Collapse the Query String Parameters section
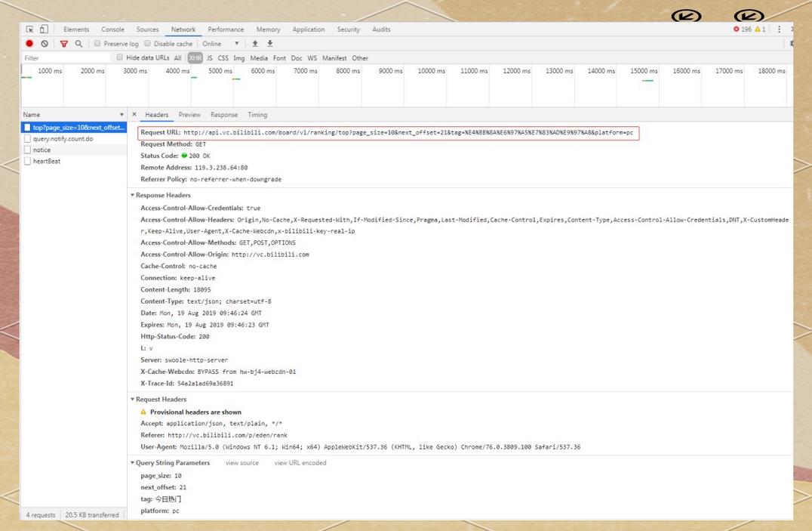The image size is (812, 531). click(x=133, y=463)
